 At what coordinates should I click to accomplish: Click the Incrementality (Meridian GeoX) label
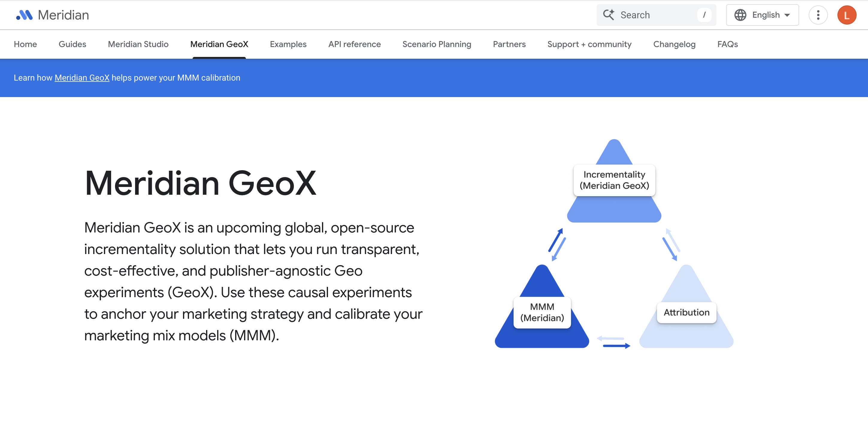tap(614, 180)
